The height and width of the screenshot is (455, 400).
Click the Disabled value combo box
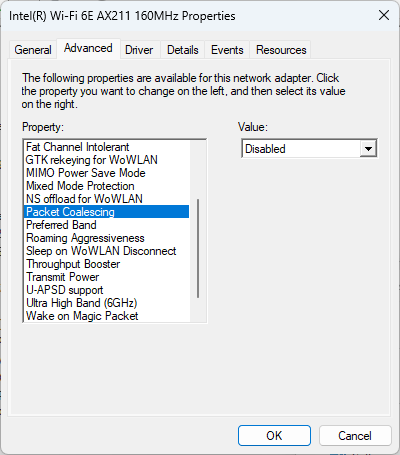(309, 149)
